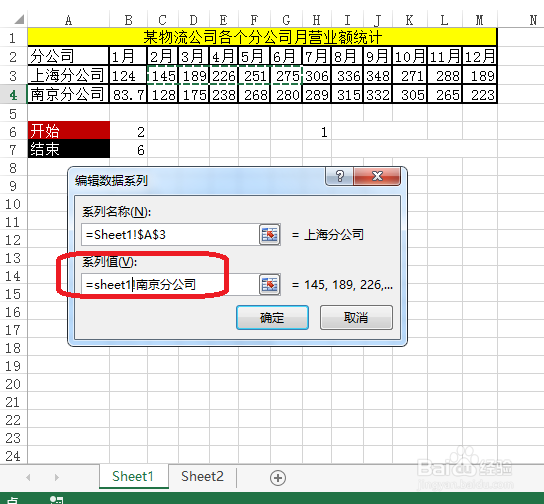Click the sheet scroll left arrow
This screenshot has height=504, width=544.
click(28, 477)
